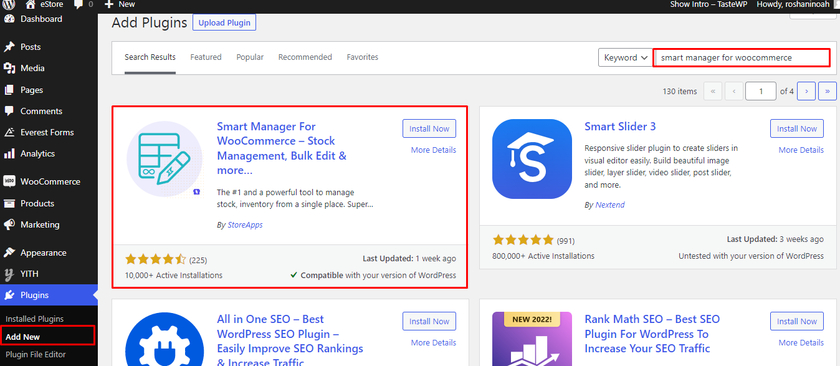Open the Media menu icon
Image resolution: width=840 pixels, height=366 pixels.
(9, 68)
